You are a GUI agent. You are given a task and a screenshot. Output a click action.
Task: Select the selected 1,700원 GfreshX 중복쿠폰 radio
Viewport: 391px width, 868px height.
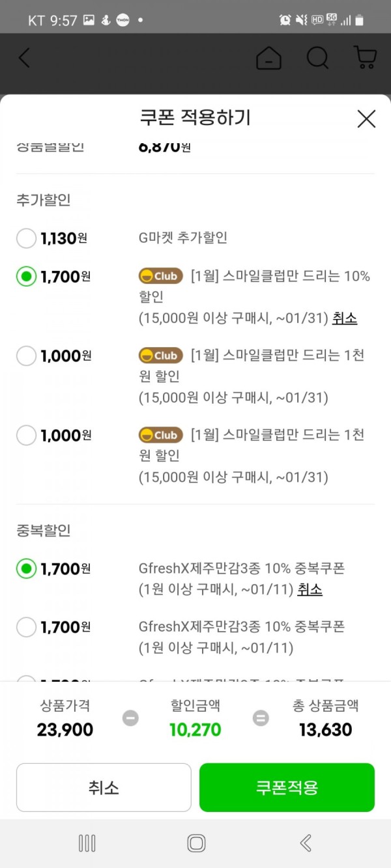coord(26,569)
